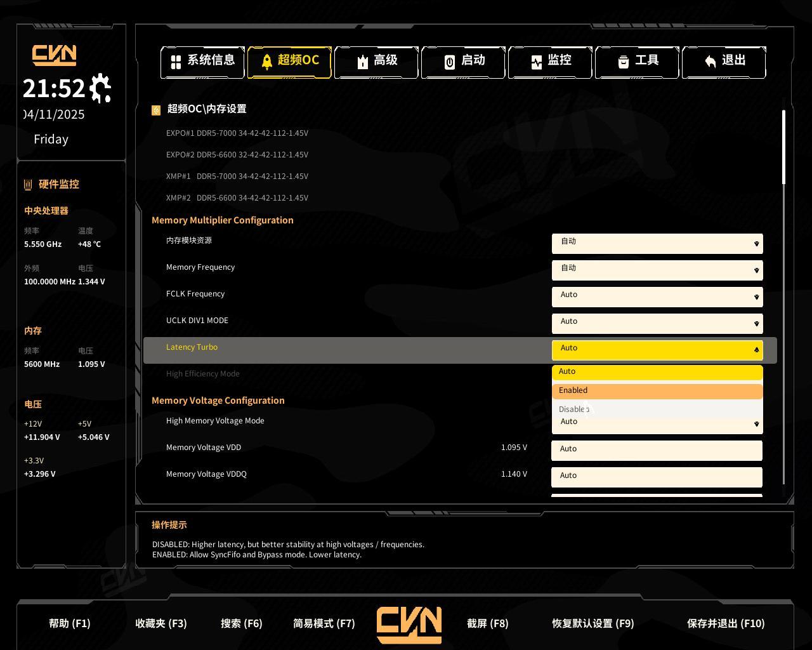Click the gear icon beside the clock
812x650 pixels.
pyautogui.click(x=100, y=88)
